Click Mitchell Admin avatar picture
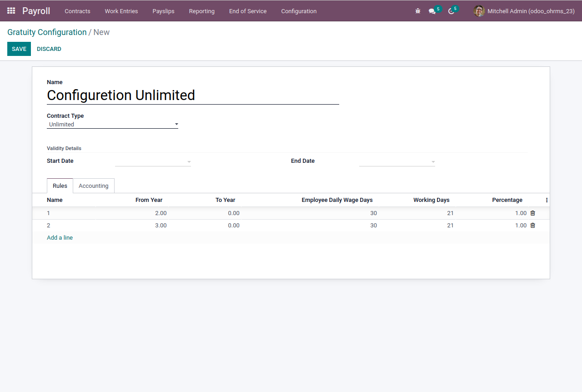Screen dimensions: 582x392 [x=479, y=11]
